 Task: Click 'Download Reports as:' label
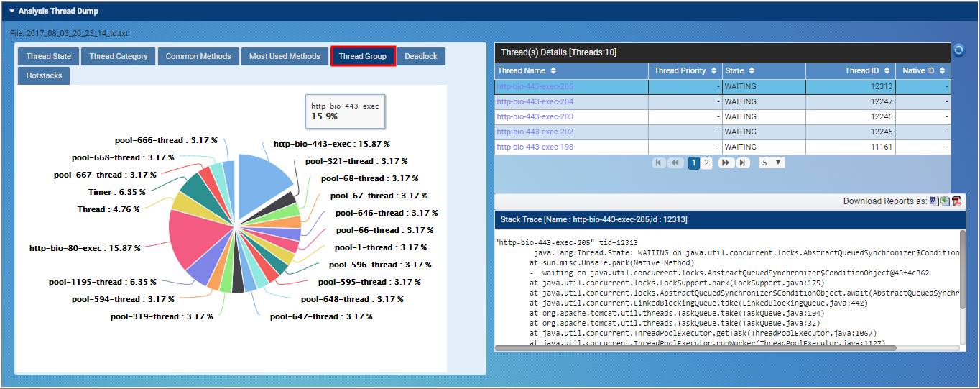(885, 201)
